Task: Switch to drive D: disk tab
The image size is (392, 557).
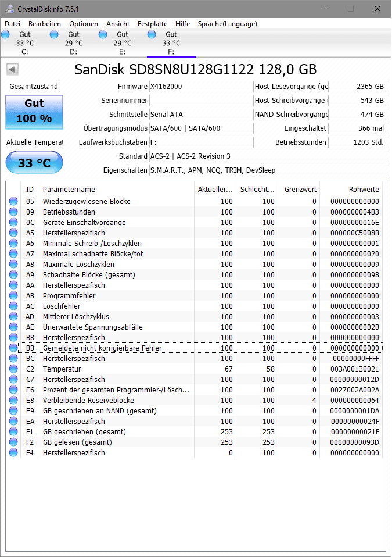Action: click(x=73, y=43)
